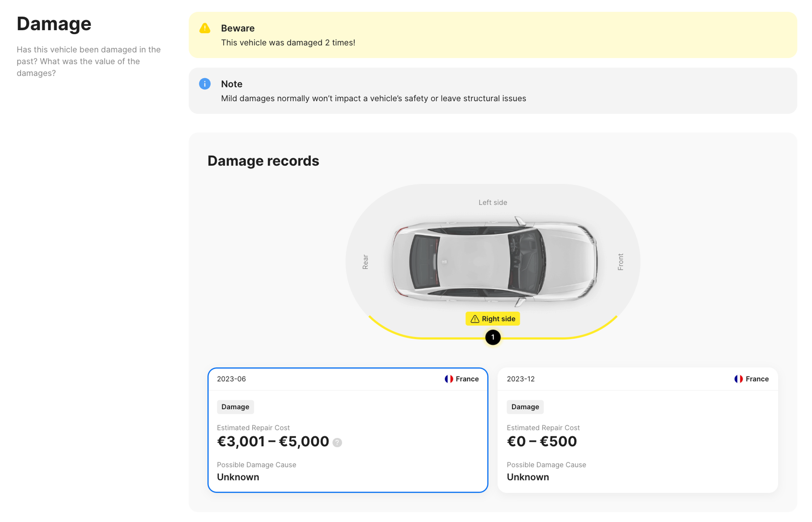812x522 pixels.
Task: Click the €0 – €500 repair cost
Action: pos(542,441)
